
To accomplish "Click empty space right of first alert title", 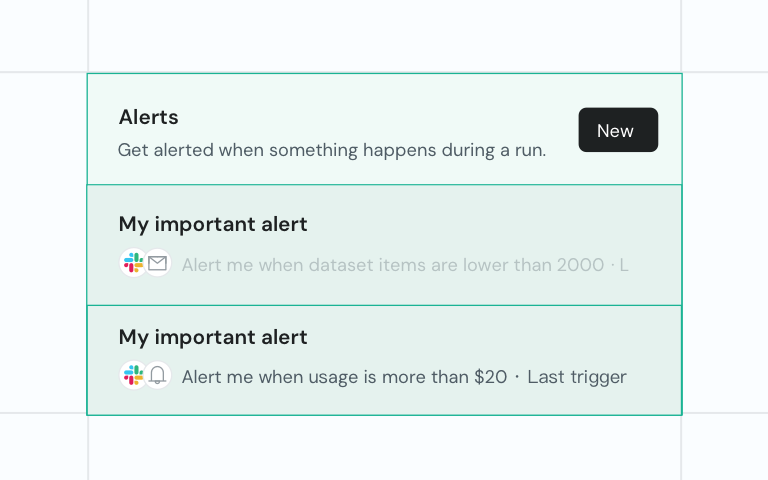I will pos(480,224).
